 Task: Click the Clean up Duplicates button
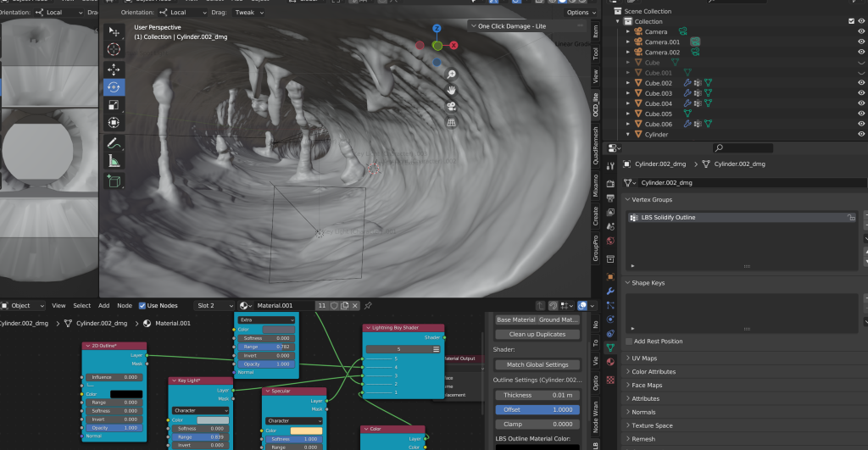click(x=537, y=334)
